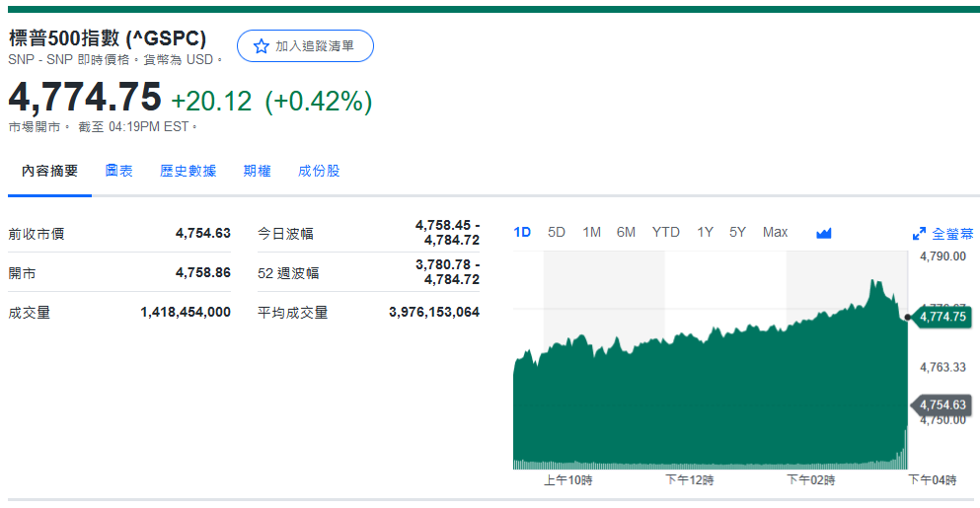Switch chart range to 5D
Image resolution: width=980 pixels, height=508 pixels.
click(x=557, y=232)
